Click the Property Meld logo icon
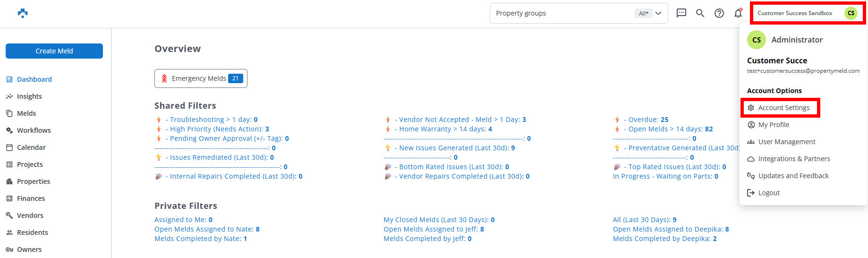The width and height of the screenshot is (868, 258). (x=23, y=13)
